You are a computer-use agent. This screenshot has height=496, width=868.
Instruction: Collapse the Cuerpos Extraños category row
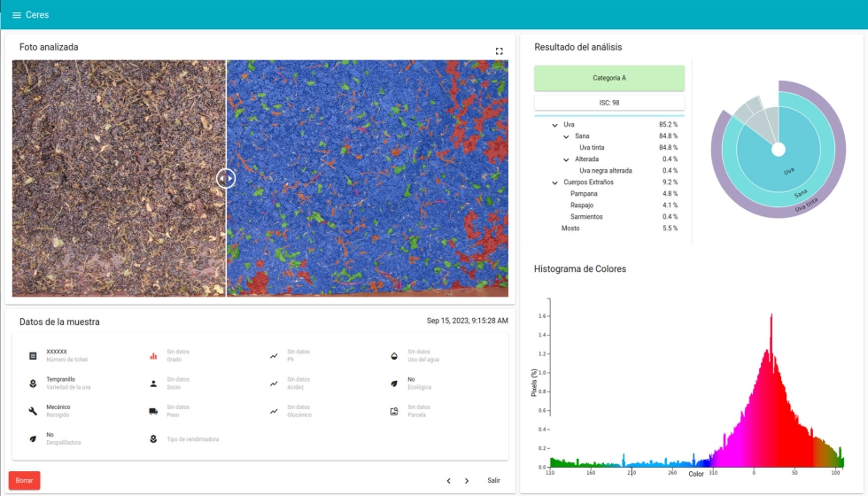tap(554, 182)
